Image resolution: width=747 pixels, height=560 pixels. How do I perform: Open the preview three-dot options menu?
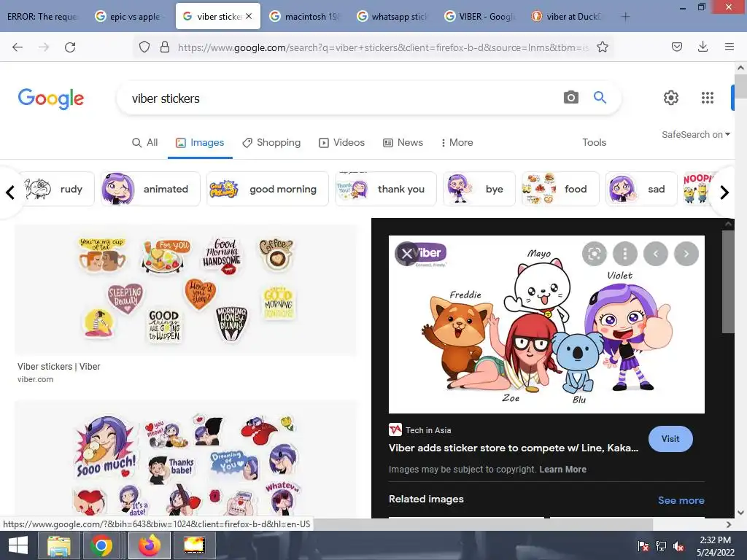(625, 254)
